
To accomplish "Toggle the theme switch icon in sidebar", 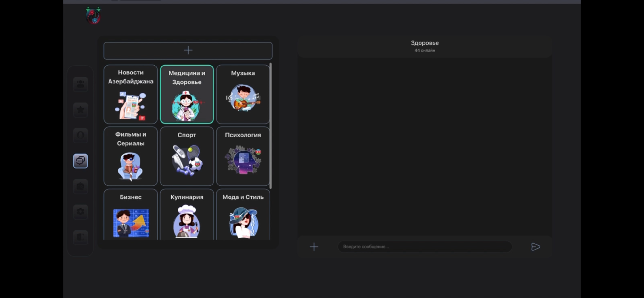I will 80,237.
